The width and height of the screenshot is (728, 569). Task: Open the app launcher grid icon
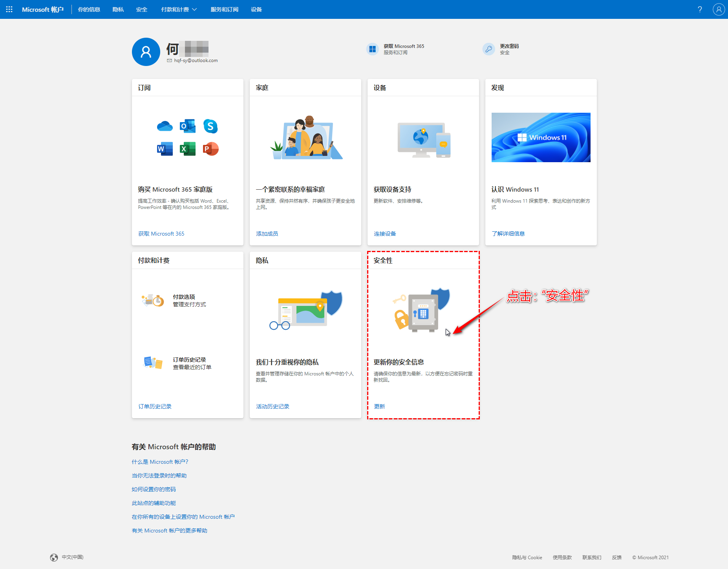[x=9, y=9]
